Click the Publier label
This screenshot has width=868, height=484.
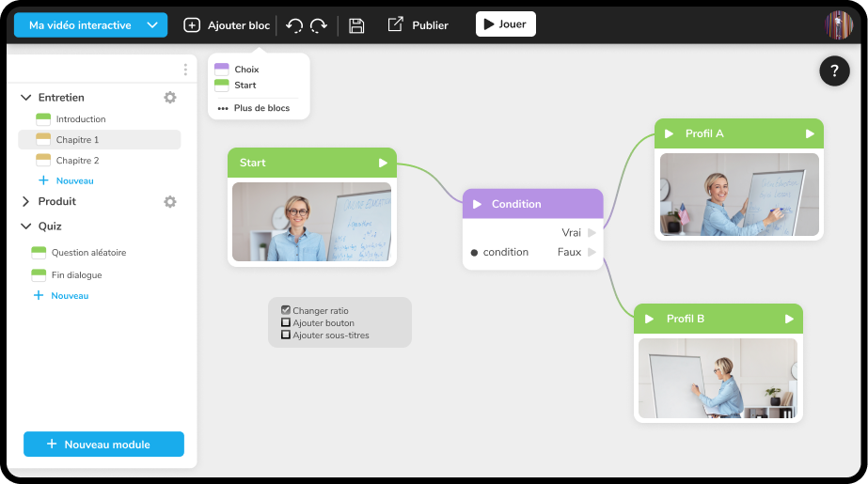coord(430,25)
